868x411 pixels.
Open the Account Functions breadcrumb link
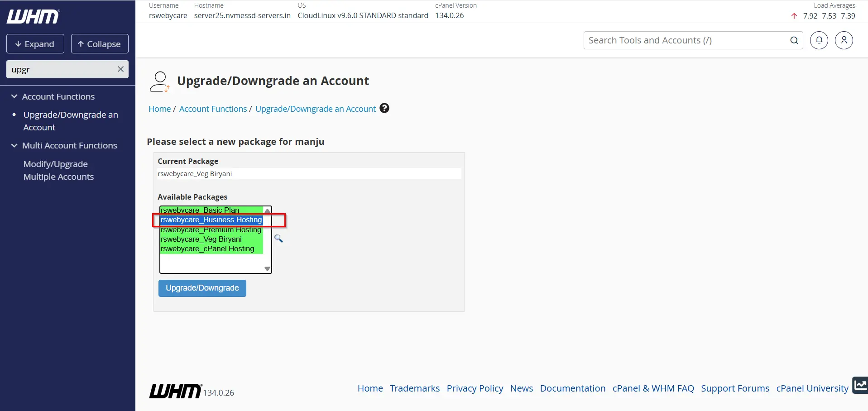[x=213, y=109]
